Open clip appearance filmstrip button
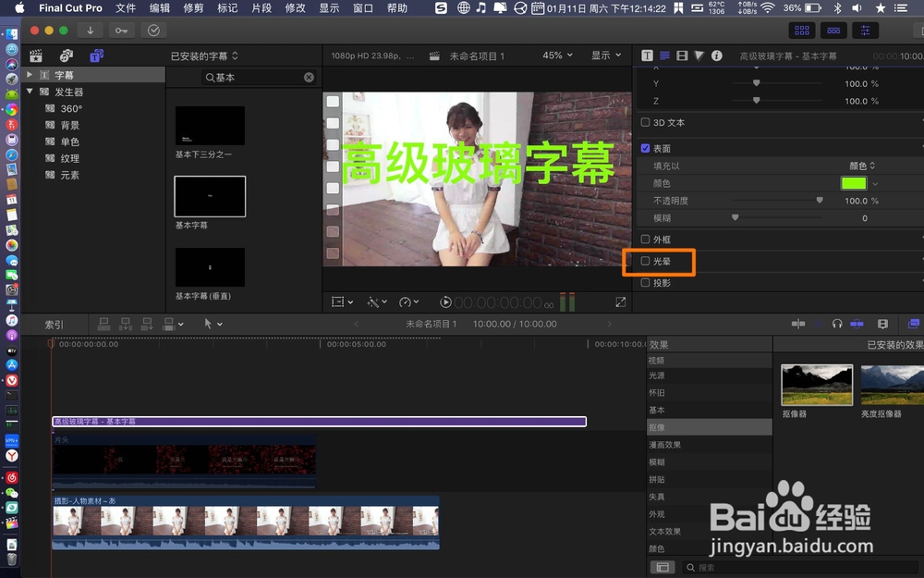Viewport: 924px width, 578px height. (882, 324)
